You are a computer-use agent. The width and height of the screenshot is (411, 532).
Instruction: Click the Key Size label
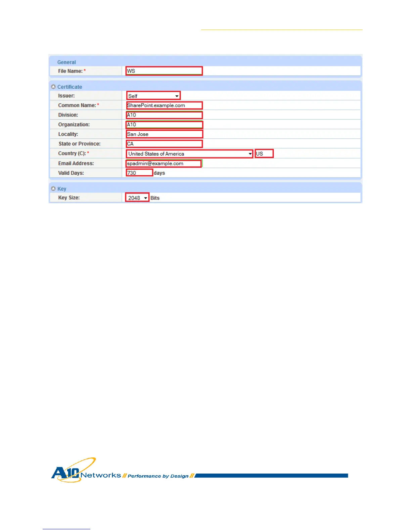coord(69,197)
